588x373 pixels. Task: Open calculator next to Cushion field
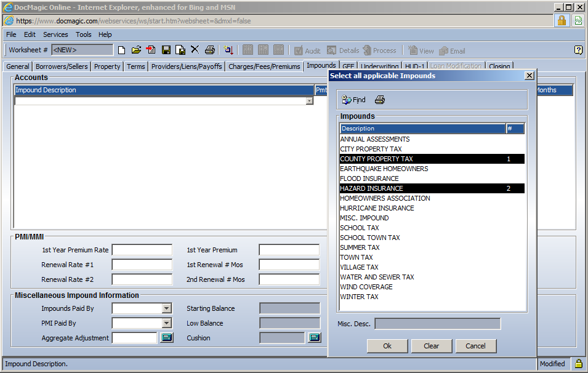point(314,338)
